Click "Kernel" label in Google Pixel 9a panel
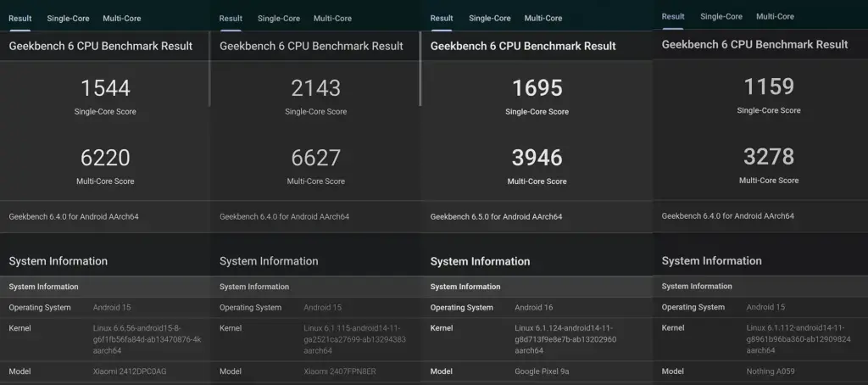Screen dimensions: 868x385 pyautogui.click(x=441, y=328)
